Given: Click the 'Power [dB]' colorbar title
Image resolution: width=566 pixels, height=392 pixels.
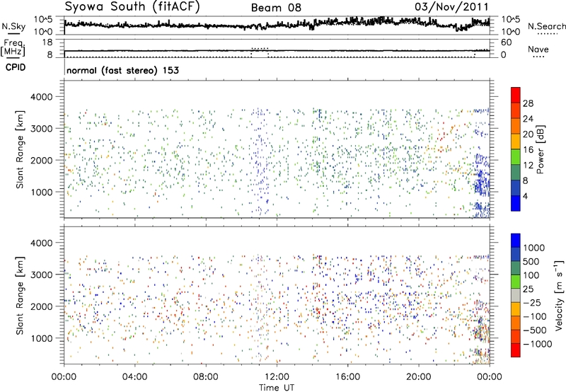Looking at the screenshot, I should [x=540, y=149].
